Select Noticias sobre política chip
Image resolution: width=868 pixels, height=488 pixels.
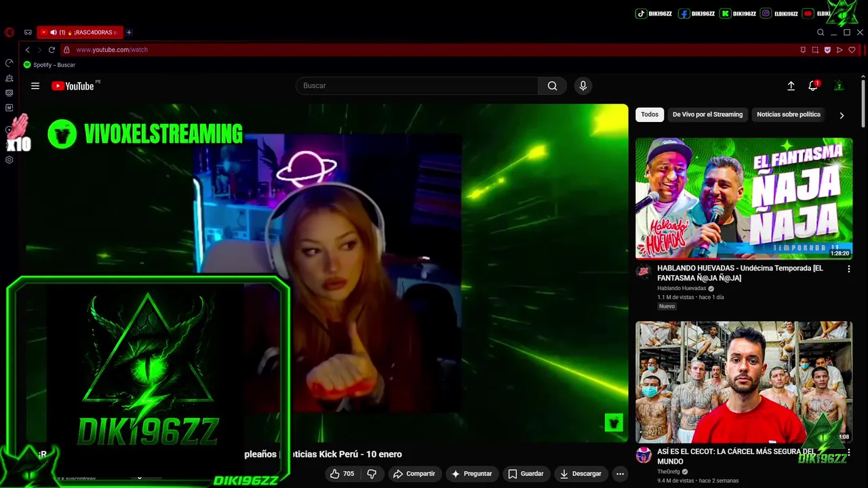click(x=789, y=115)
